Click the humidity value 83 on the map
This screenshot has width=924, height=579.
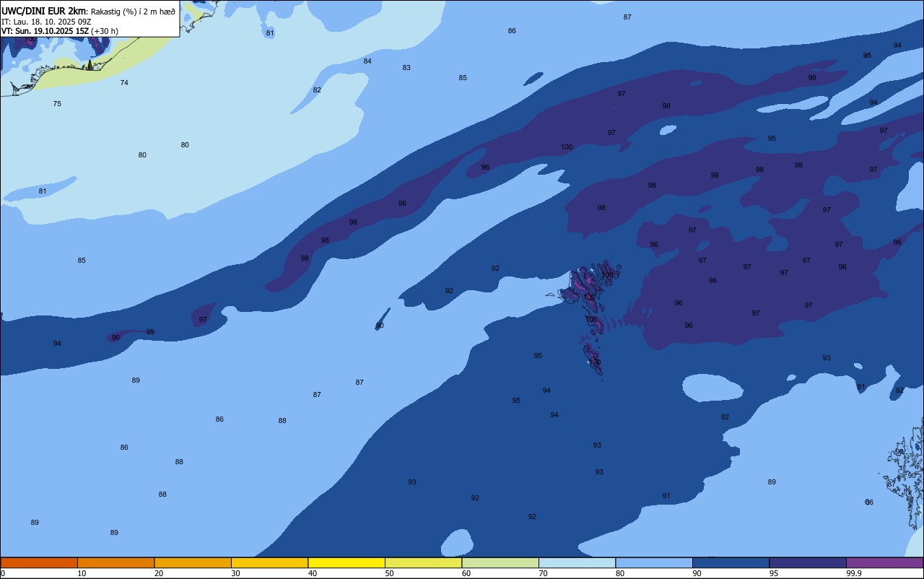(x=406, y=68)
